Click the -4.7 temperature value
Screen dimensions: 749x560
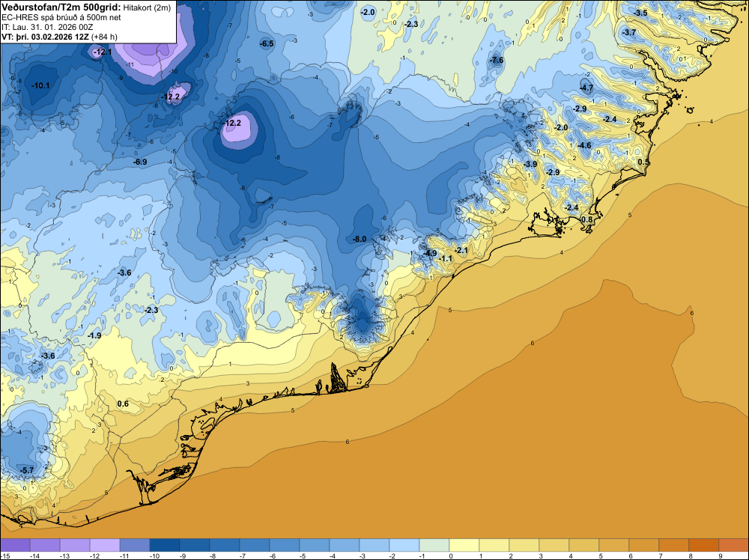pos(586,88)
